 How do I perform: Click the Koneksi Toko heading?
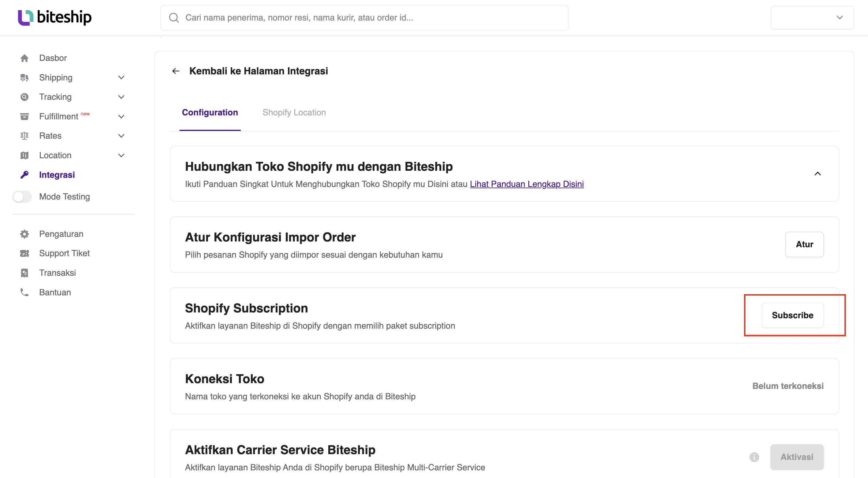click(x=225, y=379)
